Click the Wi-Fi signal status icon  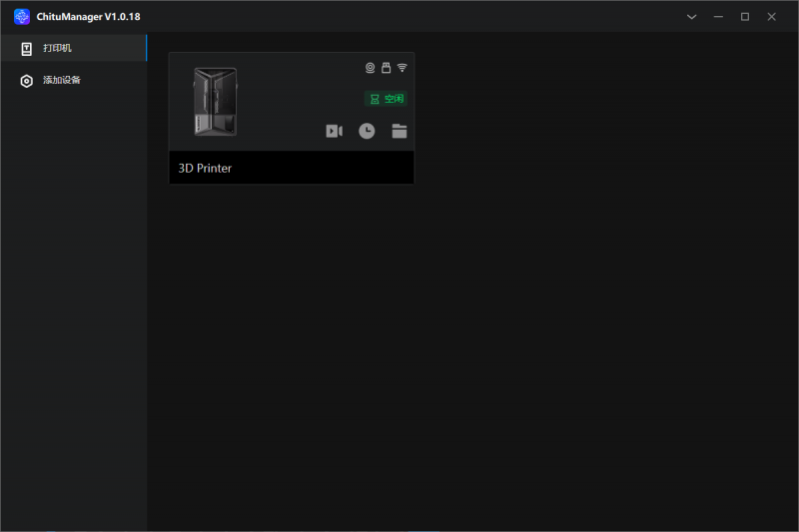click(x=402, y=68)
